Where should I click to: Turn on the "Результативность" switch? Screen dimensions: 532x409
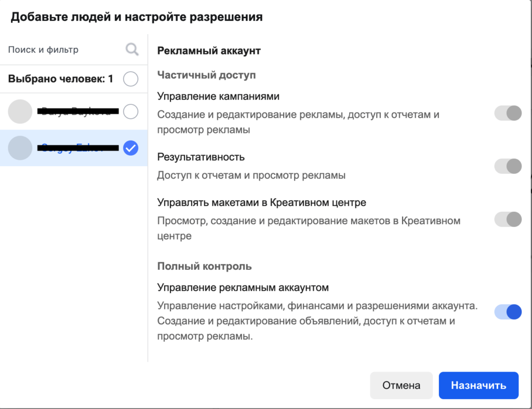(508, 166)
